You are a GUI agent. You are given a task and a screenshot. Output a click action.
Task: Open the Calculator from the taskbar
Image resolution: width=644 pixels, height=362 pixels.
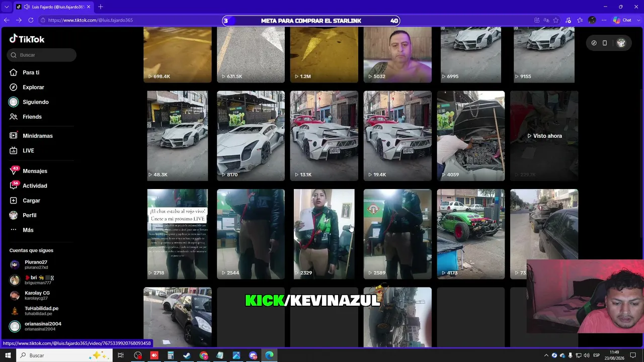click(171, 355)
